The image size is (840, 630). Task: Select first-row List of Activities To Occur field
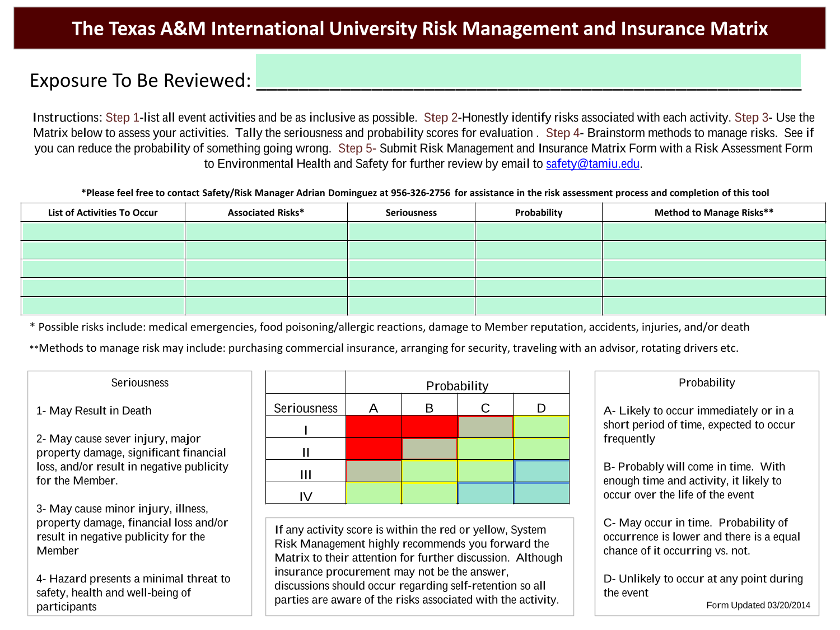tap(103, 231)
